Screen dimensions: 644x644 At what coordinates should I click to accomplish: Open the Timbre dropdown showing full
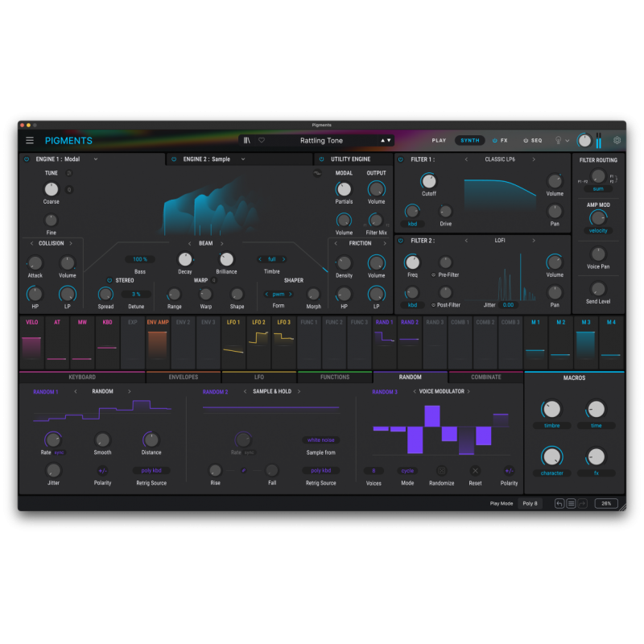272,258
